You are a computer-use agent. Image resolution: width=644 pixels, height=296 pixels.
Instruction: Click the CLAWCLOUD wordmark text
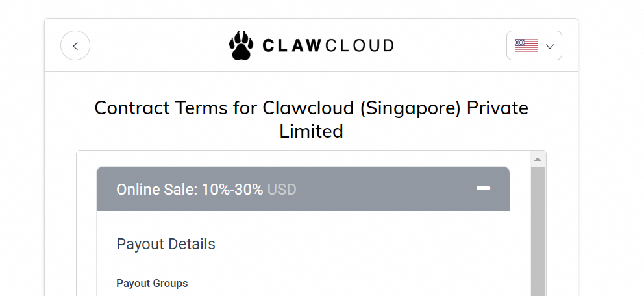coord(328,46)
